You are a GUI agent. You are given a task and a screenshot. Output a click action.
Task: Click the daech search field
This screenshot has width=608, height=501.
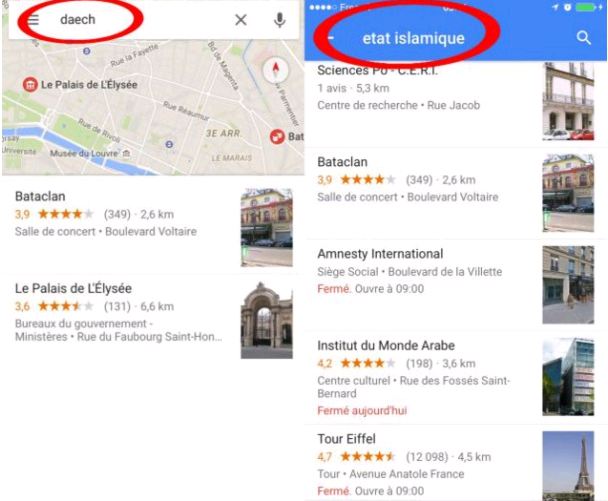coord(154,19)
